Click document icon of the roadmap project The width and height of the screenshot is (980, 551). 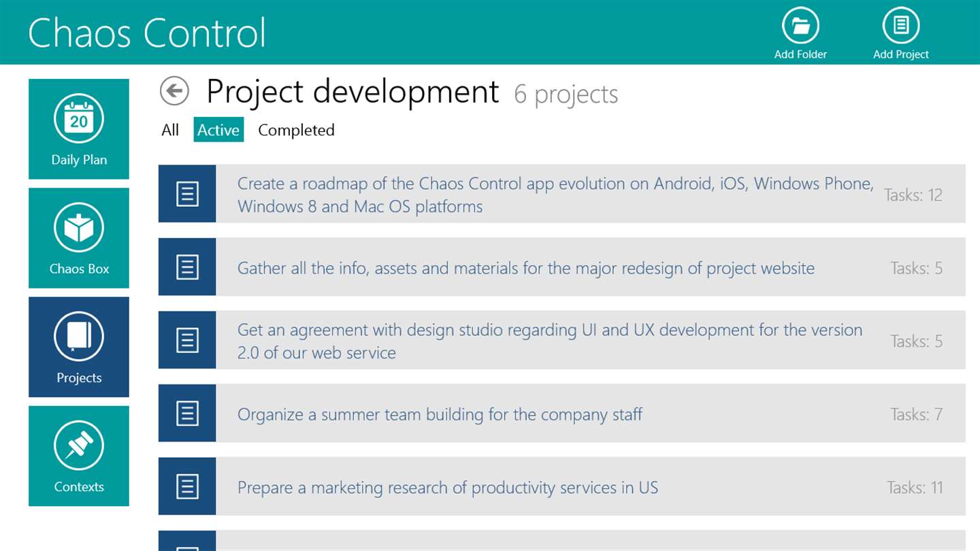(187, 194)
